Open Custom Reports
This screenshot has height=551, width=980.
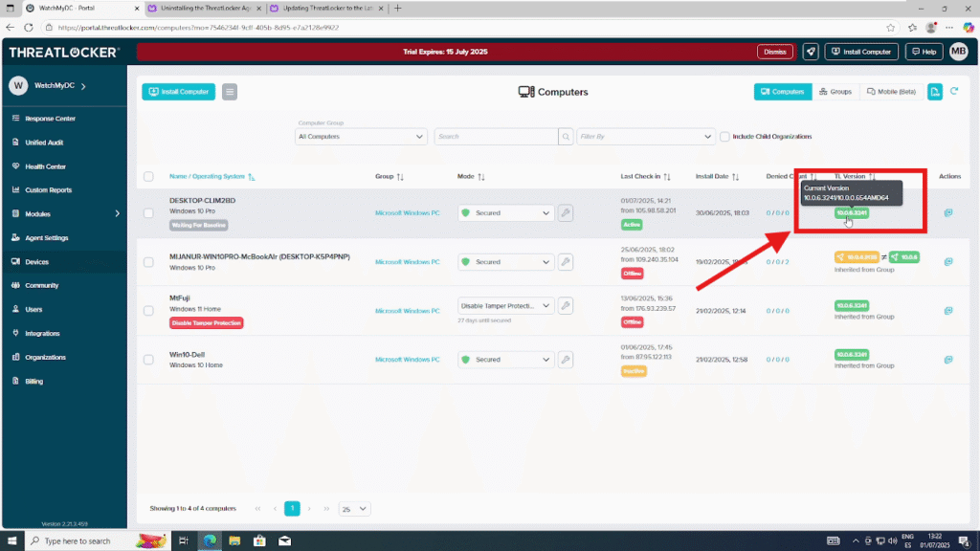point(48,190)
